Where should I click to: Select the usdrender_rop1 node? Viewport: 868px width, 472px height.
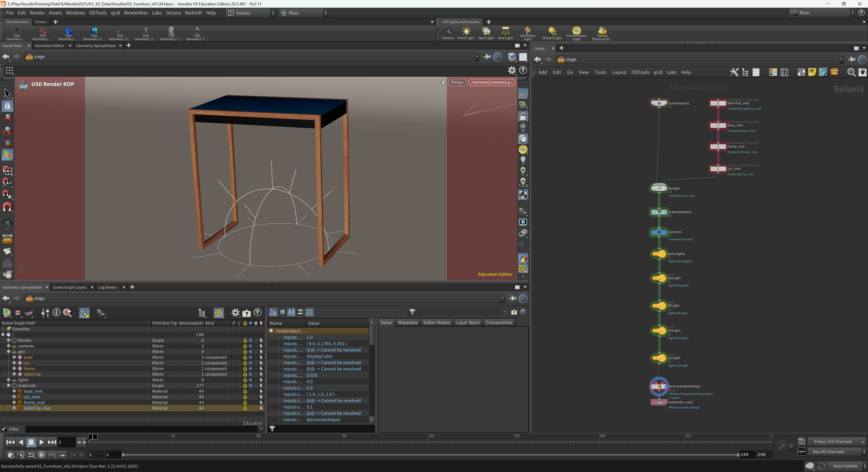659,402
